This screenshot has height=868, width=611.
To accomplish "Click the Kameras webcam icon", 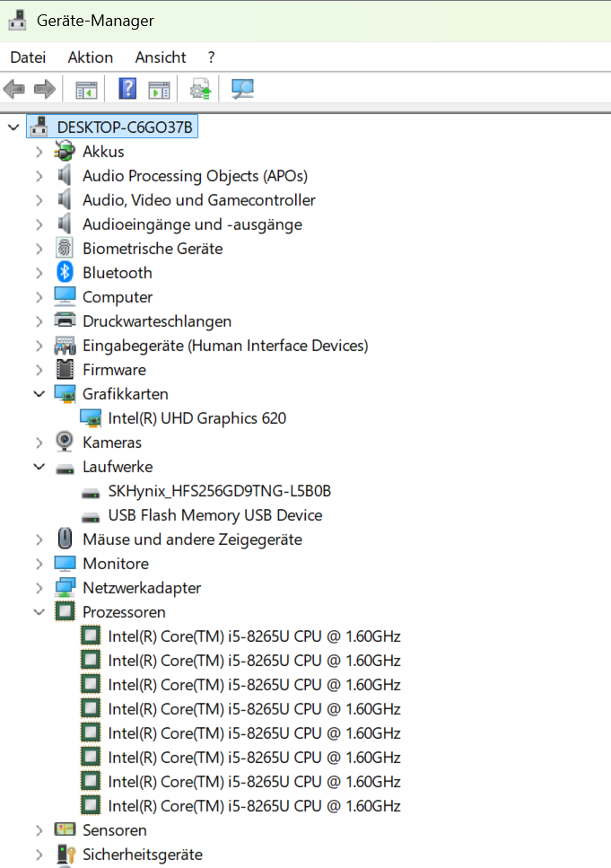I will pos(65,442).
